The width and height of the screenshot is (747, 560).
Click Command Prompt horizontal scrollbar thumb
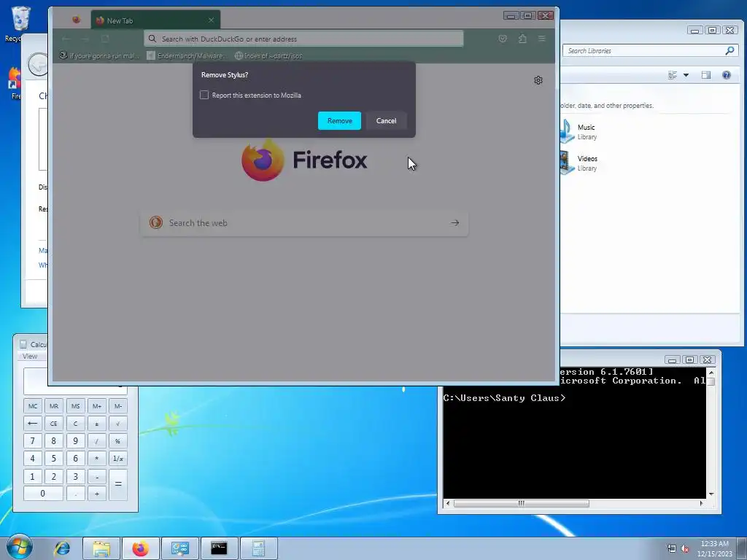(521, 503)
